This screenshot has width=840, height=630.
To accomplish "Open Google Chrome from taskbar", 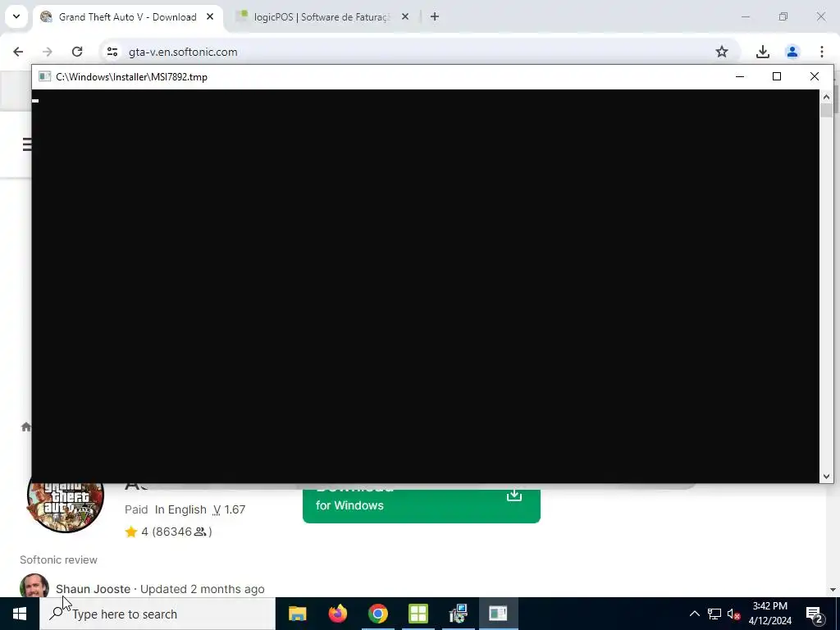I will 377,614.
